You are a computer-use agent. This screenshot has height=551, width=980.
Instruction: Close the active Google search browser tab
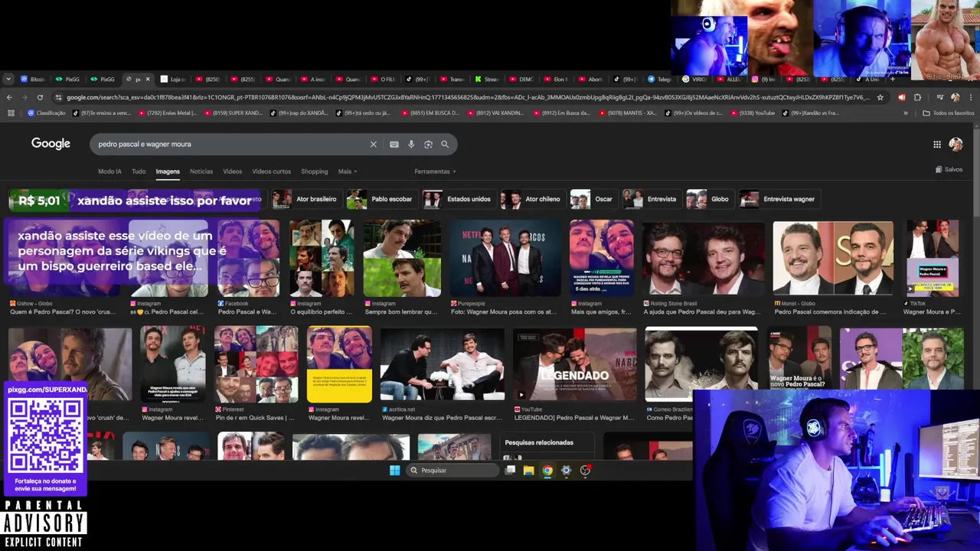[x=148, y=79]
